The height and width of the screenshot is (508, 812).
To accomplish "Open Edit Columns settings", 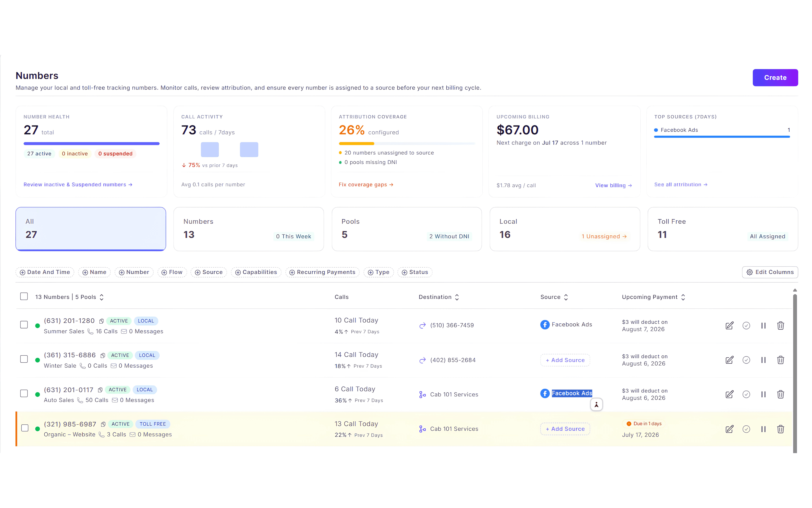I will tap(770, 272).
